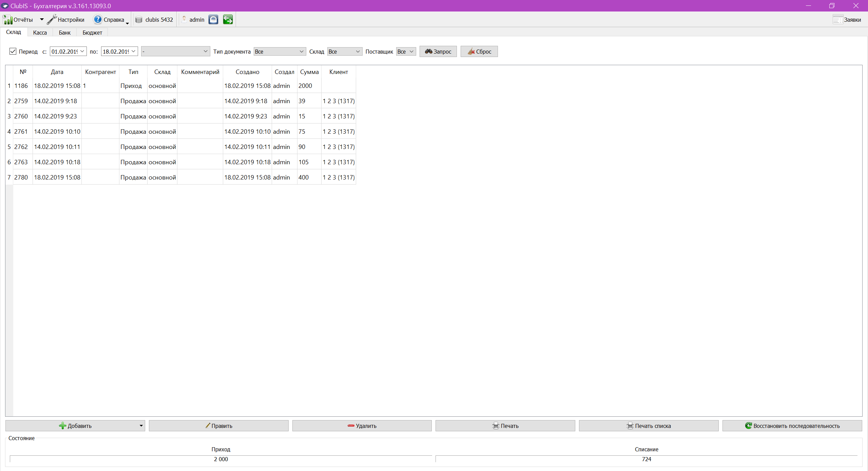Toggle the Период checkbox
This screenshot has width=868, height=471.
tap(13, 51)
